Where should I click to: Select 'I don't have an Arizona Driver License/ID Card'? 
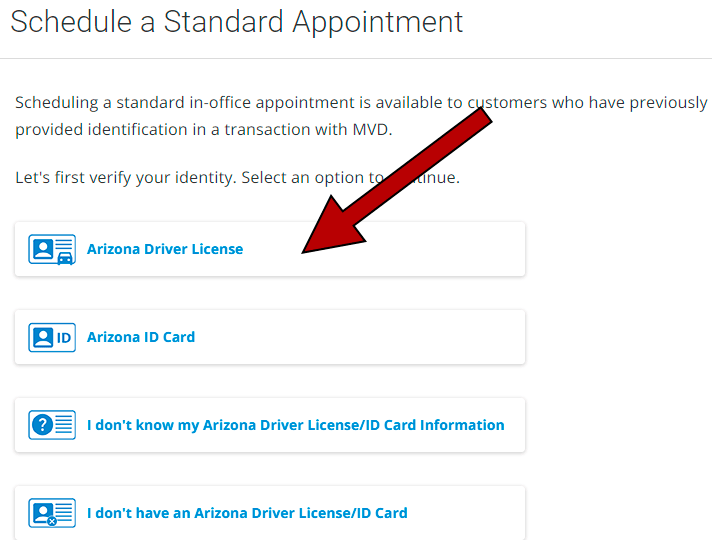[x=247, y=513]
